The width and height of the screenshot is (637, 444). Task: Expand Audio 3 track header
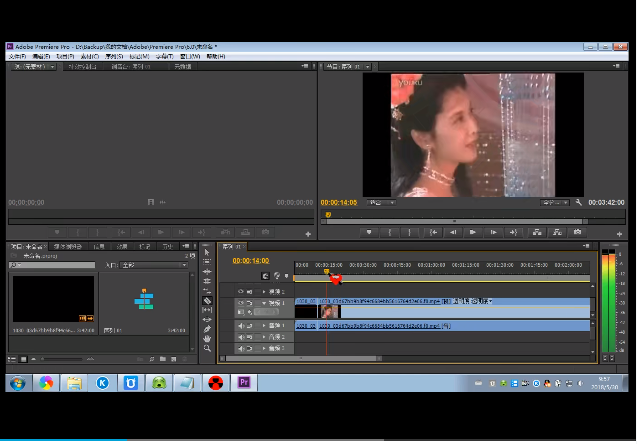coord(264,349)
